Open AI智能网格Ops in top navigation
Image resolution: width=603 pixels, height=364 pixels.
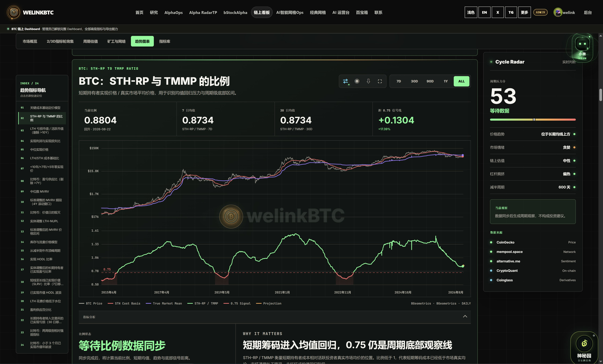(290, 12)
